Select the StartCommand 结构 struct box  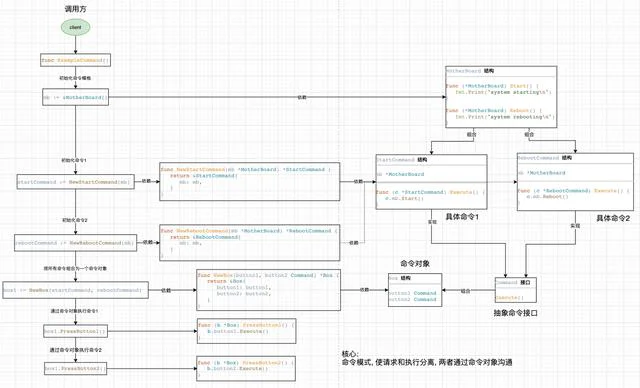coord(431,182)
